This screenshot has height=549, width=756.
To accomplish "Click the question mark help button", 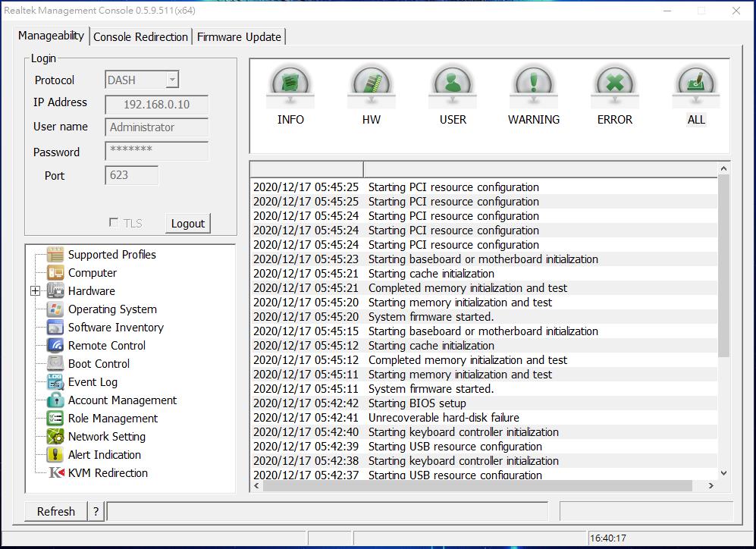I will click(x=96, y=511).
